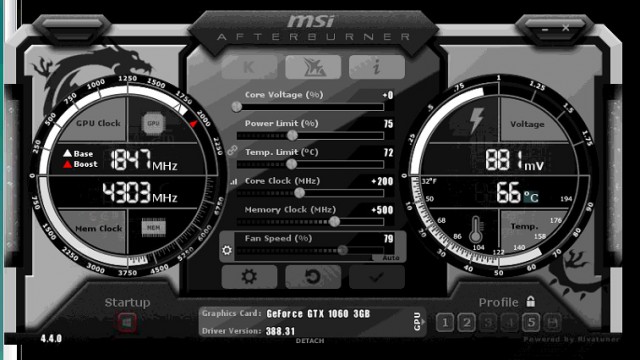
Task: Open the core clock curve editor icon
Action: [233, 182]
